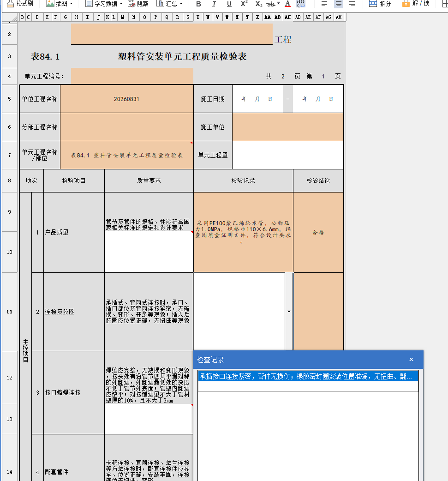This screenshot has height=481, width=448.
Task: Click the 格式刷 format painter tool
Action: click(x=20, y=4)
